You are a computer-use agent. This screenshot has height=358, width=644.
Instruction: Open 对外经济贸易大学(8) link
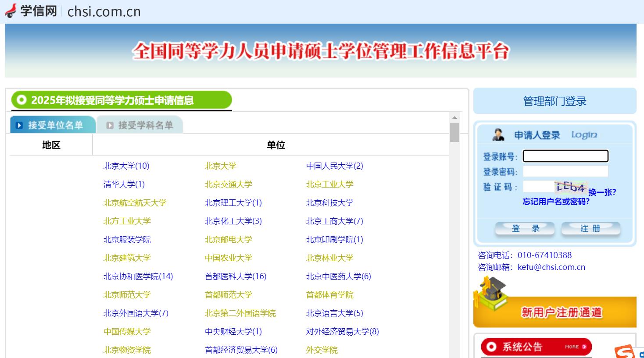click(343, 332)
